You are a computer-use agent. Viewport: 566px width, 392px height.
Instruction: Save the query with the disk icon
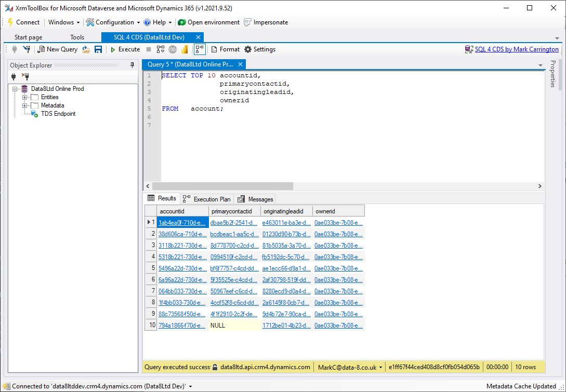tap(98, 49)
